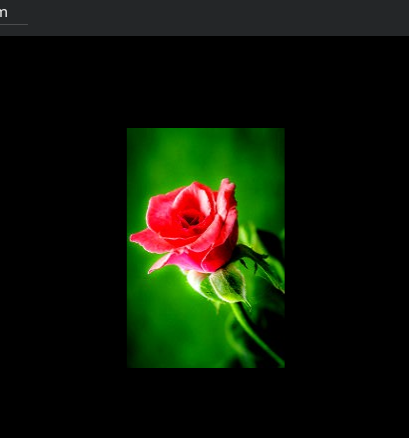Click the black area left of the photo
This screenshot has height=438, width=409.
[x=63, y=247]
